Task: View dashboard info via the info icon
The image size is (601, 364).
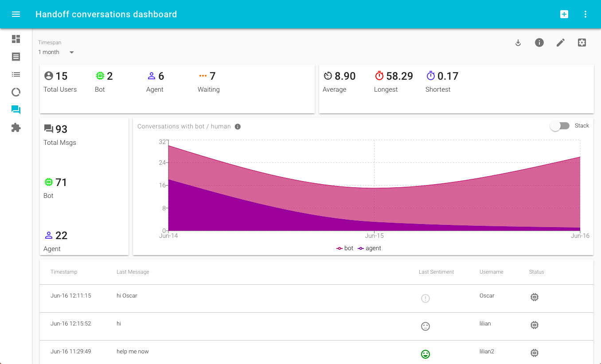Action: [539, 43]
